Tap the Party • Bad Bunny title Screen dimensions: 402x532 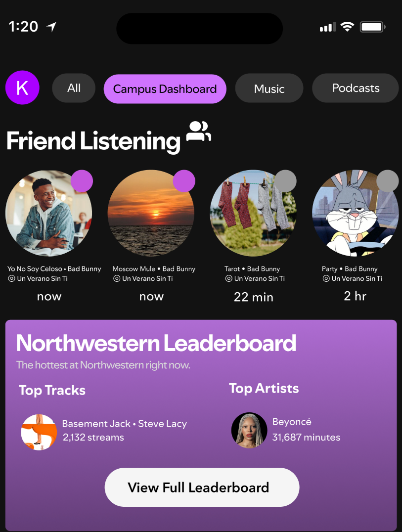(350, 268)
